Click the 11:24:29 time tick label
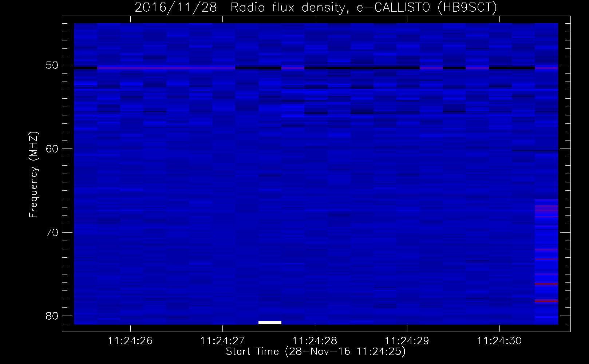Viewport: 589px width, 364px height. (x=407, y=341)
